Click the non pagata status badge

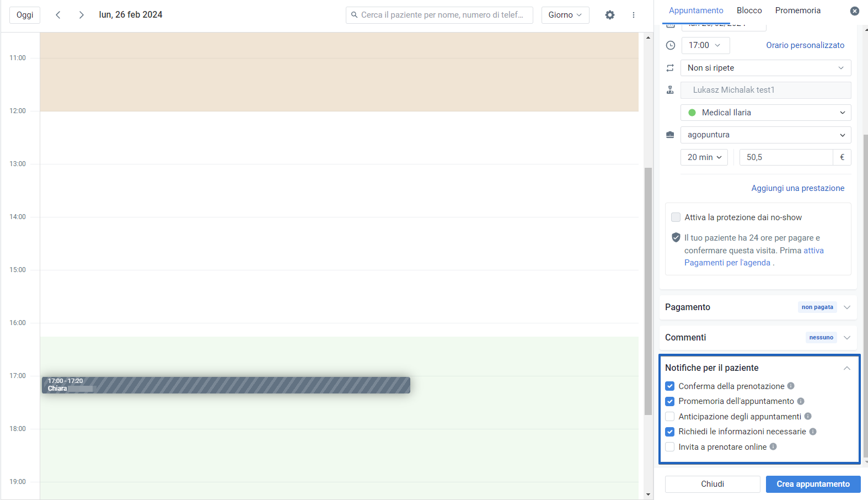coord(817,307)
